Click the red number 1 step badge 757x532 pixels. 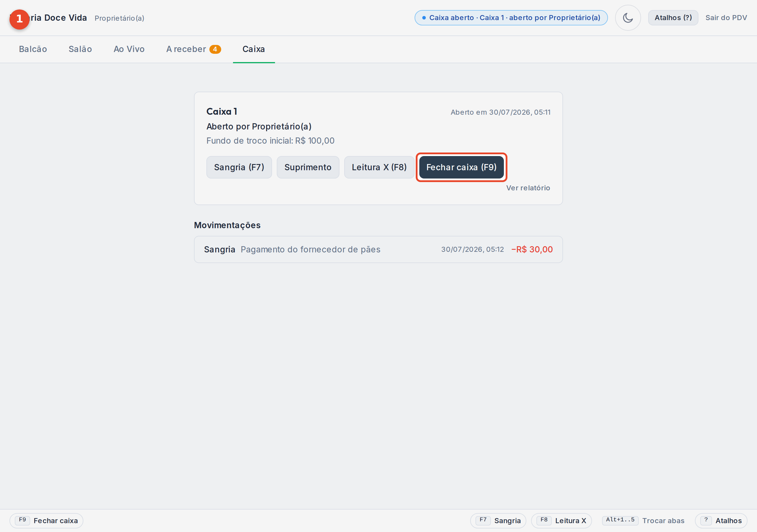pos(20,19)
